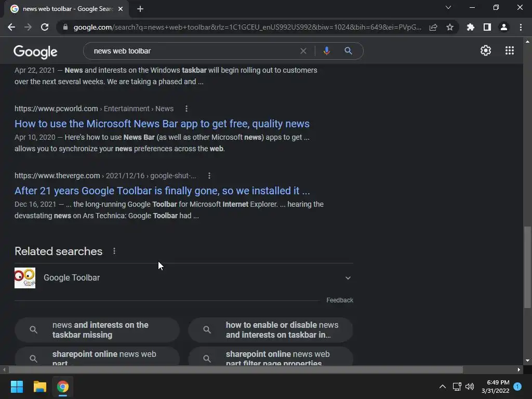Click the scroll up arrow
Image resolution: width=532 pixels, height=399 pixels.
[527, 42]
